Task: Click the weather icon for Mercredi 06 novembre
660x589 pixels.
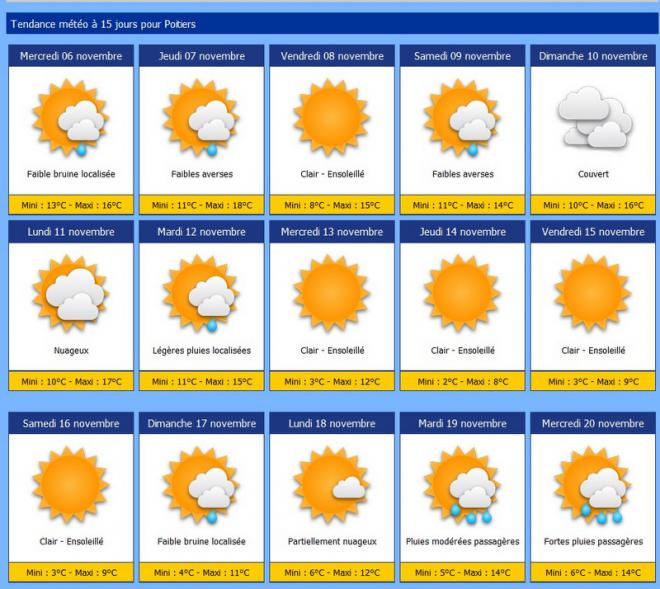Action: click(x=71, y=118)
